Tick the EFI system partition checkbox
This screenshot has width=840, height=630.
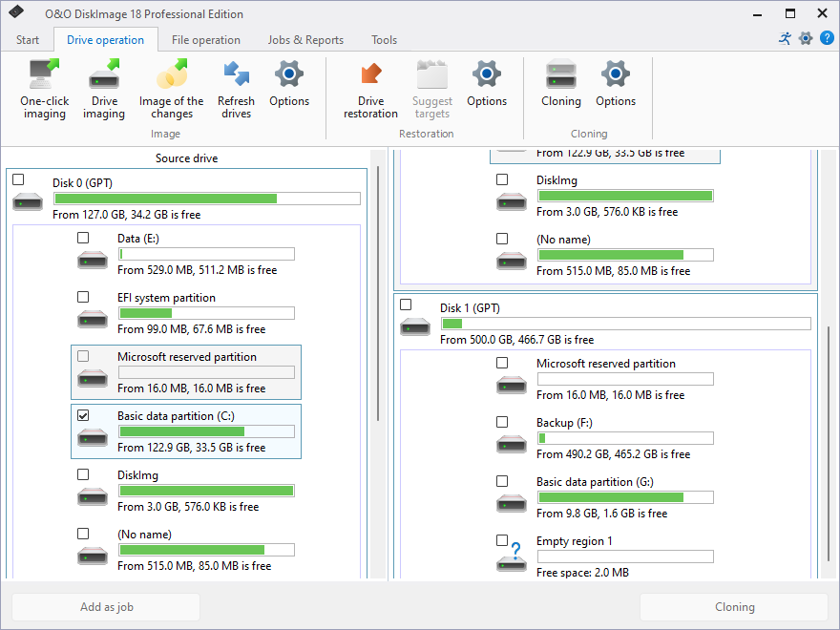click(x=83, y=297)
